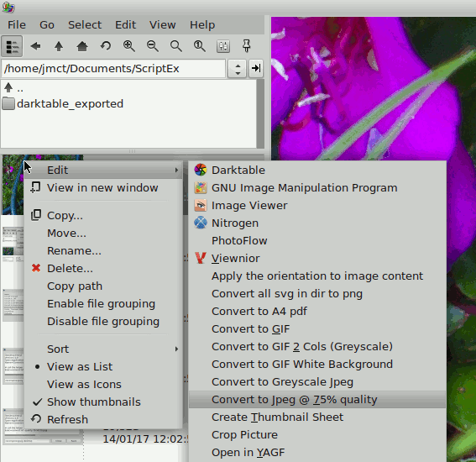Choose Enable file grouping
Screen dimensions: 476x462
click(x=103, y=303)
